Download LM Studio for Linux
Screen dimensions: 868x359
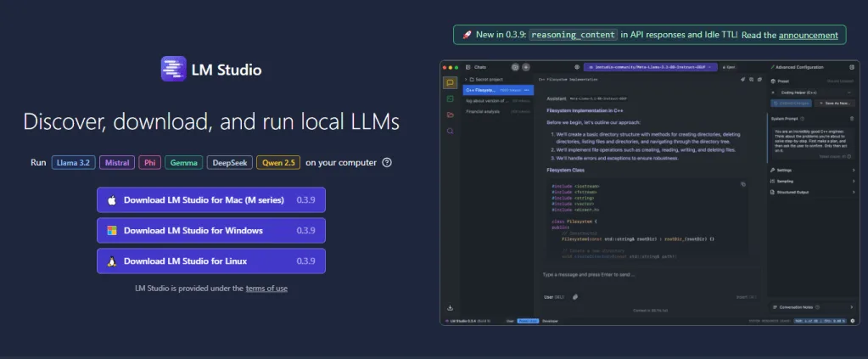[x=211, y=261]
